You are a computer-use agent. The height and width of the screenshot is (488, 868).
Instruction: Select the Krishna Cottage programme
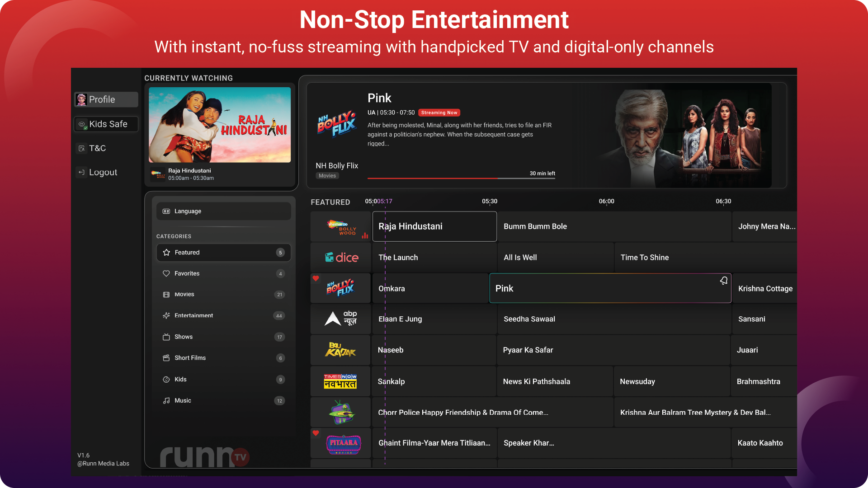(765, 288)
